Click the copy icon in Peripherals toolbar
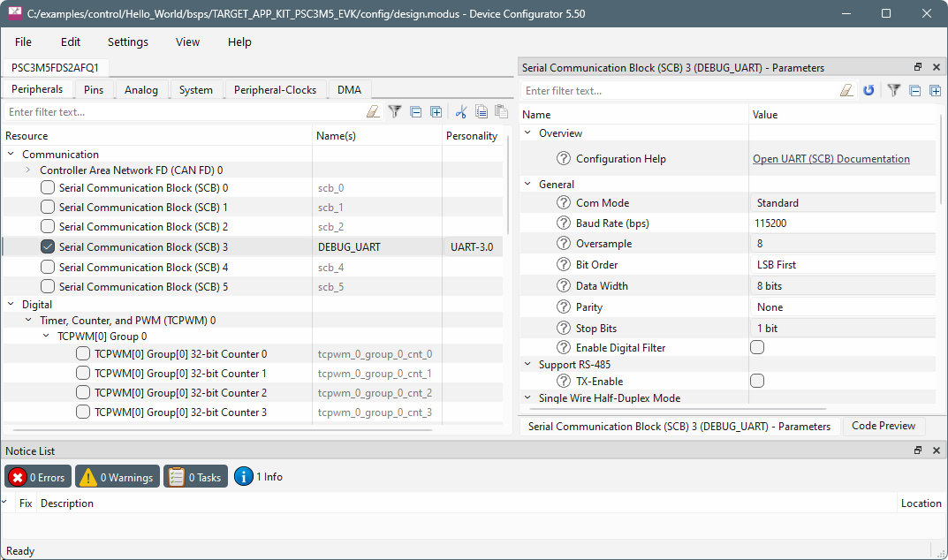This screenshot has height=560, width=948. [x=482, y=112]
